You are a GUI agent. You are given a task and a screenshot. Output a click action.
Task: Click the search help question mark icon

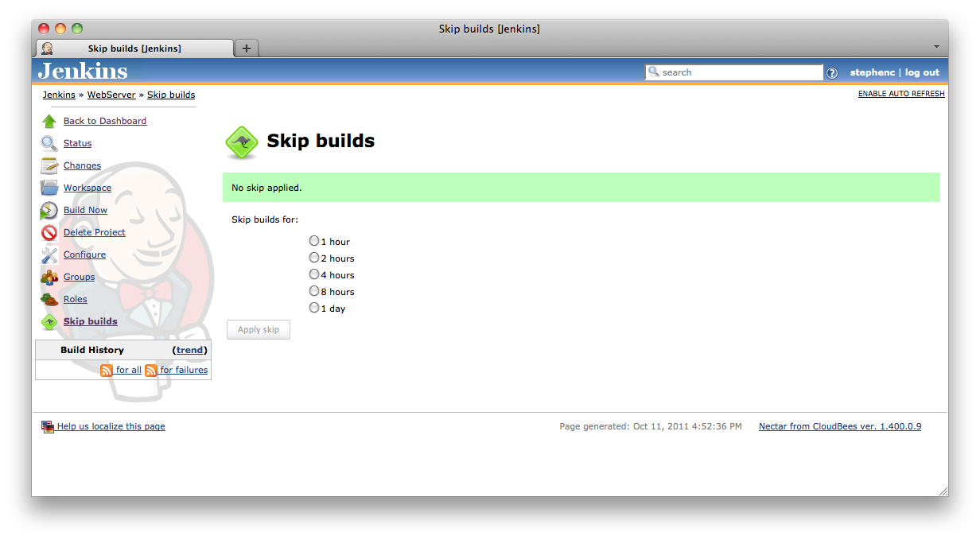coord(832,72)
